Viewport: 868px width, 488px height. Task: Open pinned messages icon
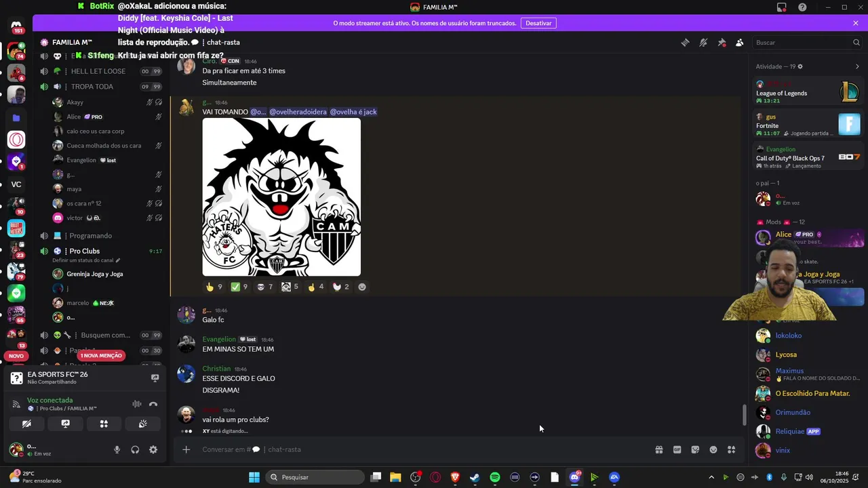coord(722,43)
